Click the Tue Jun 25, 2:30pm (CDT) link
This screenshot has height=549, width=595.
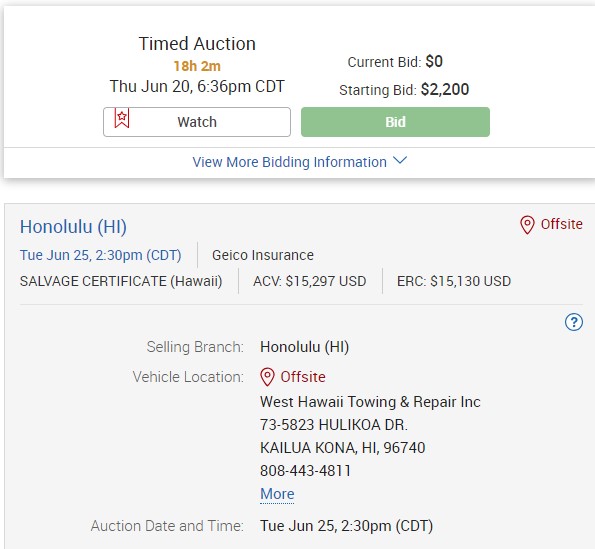(101, 255)
